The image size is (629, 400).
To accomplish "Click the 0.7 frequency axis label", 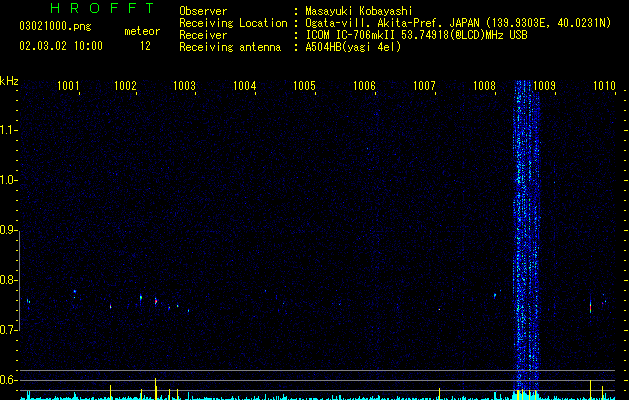I will (9, 330).
